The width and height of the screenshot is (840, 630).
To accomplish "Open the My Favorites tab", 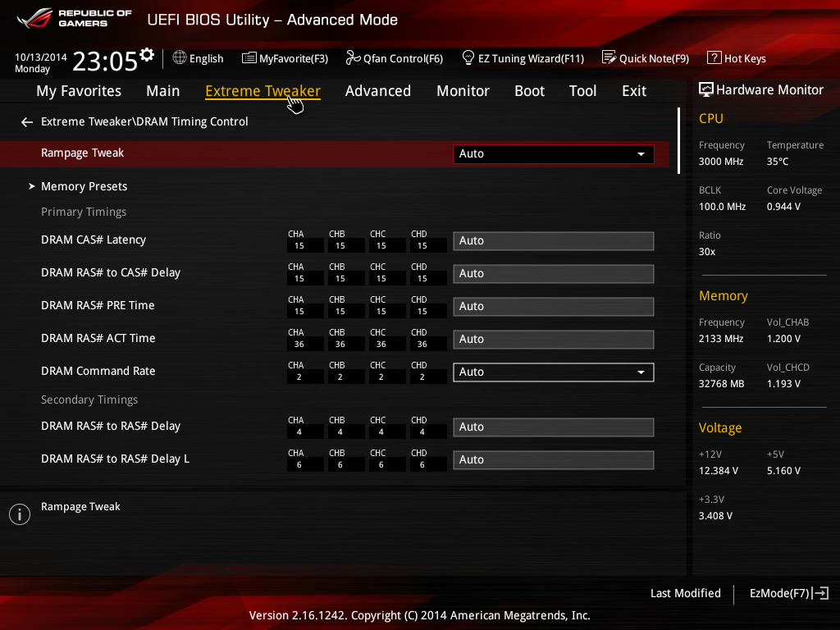I will coord(79,91).
